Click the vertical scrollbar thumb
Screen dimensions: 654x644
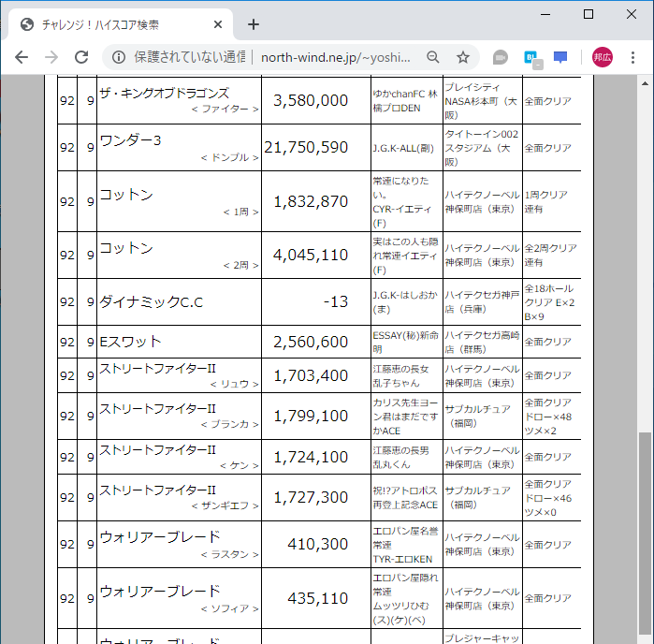[645, 534]
